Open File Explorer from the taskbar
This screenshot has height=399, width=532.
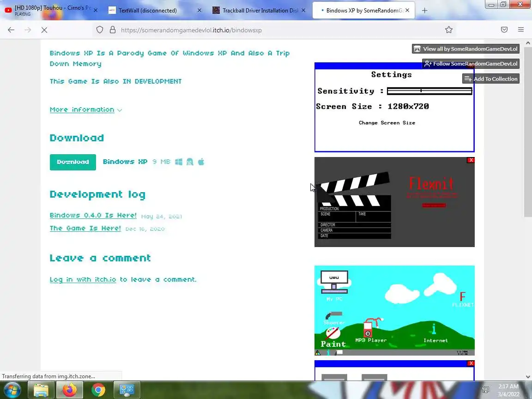click(x=41, y=390)
